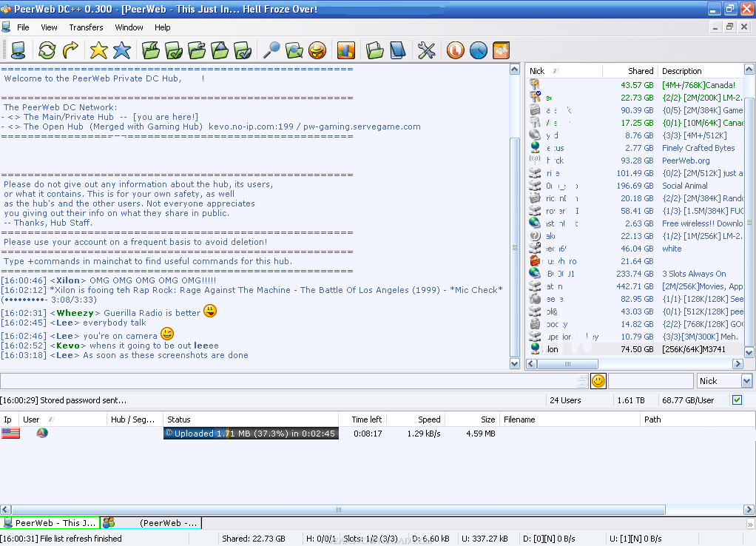756x546 pixels.
Task: Select the user with description "Social Animal"
Action: (635, 185)
